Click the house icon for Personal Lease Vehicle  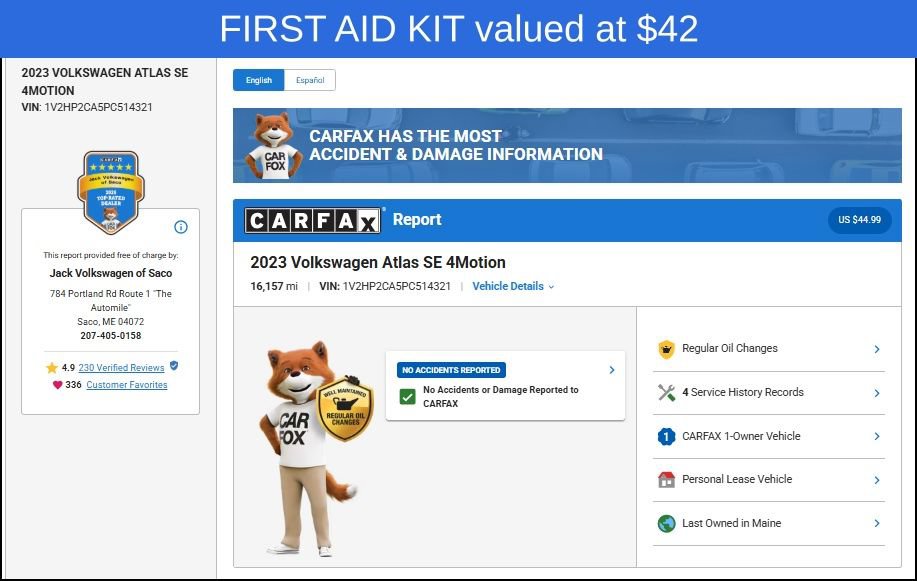tap(666, 479)
